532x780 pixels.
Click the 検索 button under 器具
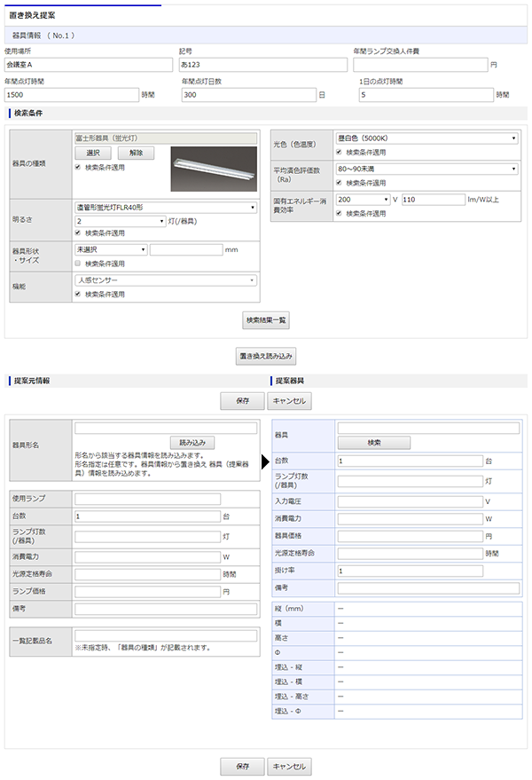(374, 442)
